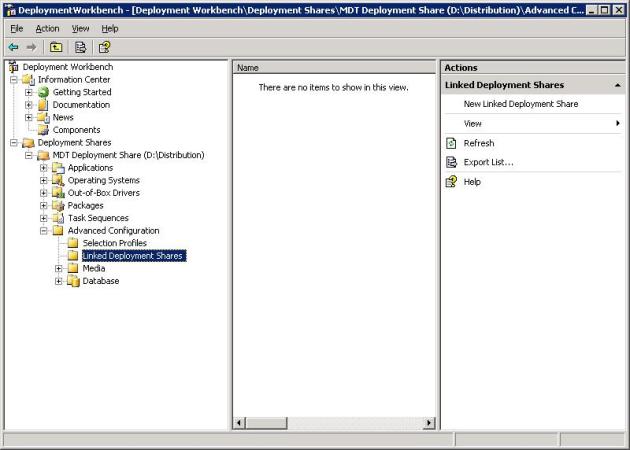Open the View menu in menu bar

pos(80,29)
